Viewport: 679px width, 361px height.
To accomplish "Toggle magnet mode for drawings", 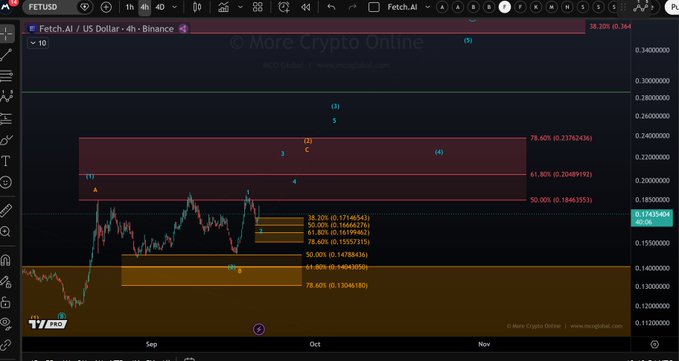I will 6,260.
